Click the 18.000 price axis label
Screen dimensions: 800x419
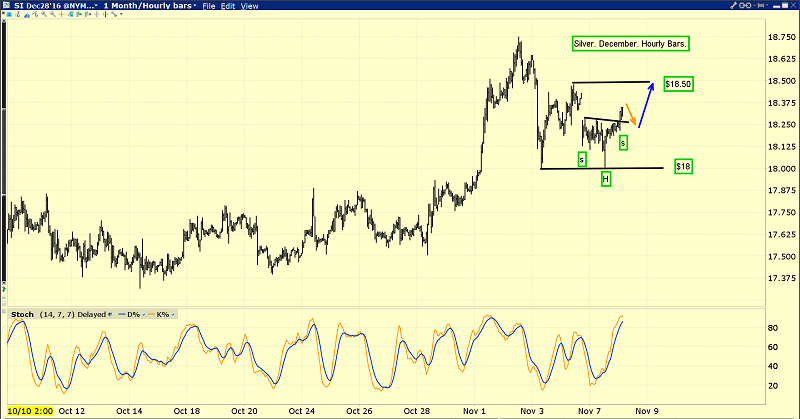pos(781,168)
